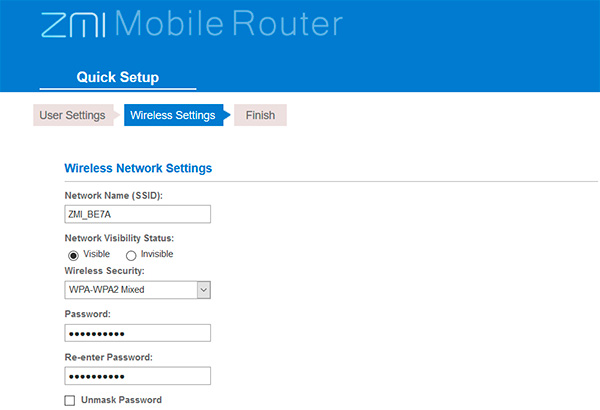Click the ZMI logo in the header
The image size is (600, 410).
pos(73,23)
